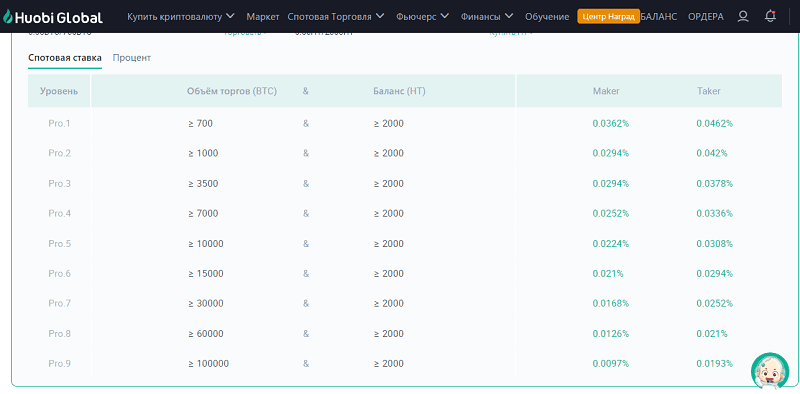Screen dimensions: 800x394
Task: Open the Обучение menu item
Action: pyautogui.click(x=547, y=17)
